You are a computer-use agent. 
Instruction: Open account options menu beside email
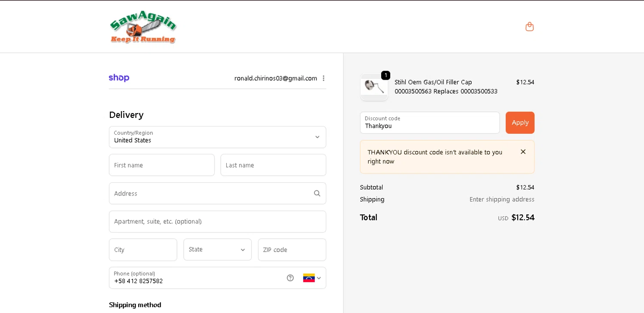[x=323, y=78]
